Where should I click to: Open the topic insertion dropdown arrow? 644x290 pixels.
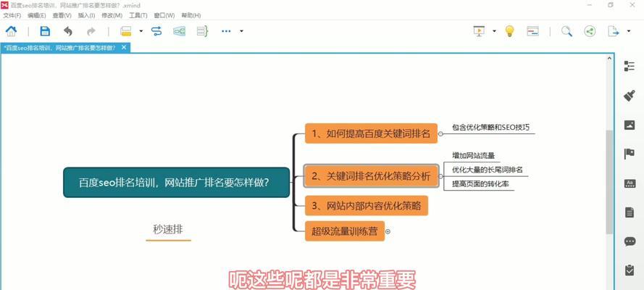pyautogui.click(x=141, y=30)
